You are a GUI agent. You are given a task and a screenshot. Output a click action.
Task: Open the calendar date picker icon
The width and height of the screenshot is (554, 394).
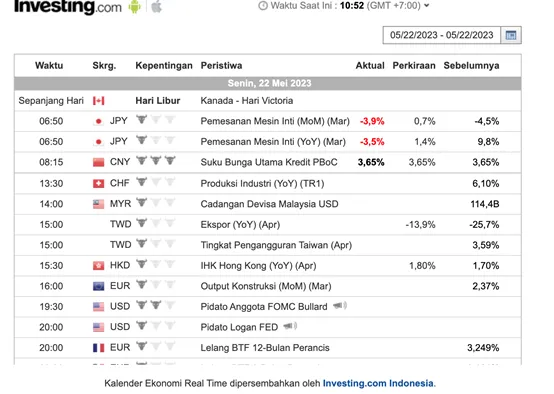511,35
